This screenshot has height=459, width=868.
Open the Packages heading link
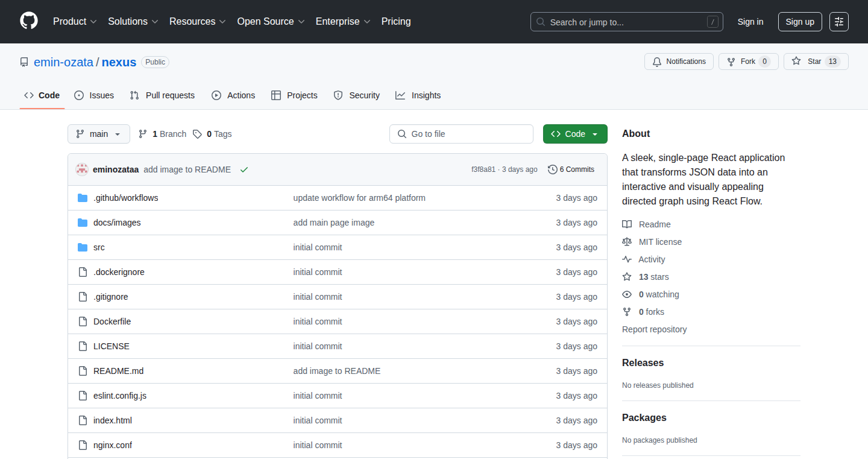tap(644, 417)
